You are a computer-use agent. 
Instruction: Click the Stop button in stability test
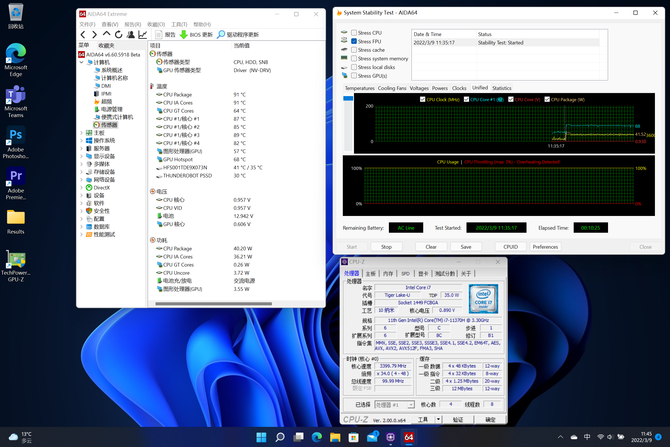coord(387,246)
